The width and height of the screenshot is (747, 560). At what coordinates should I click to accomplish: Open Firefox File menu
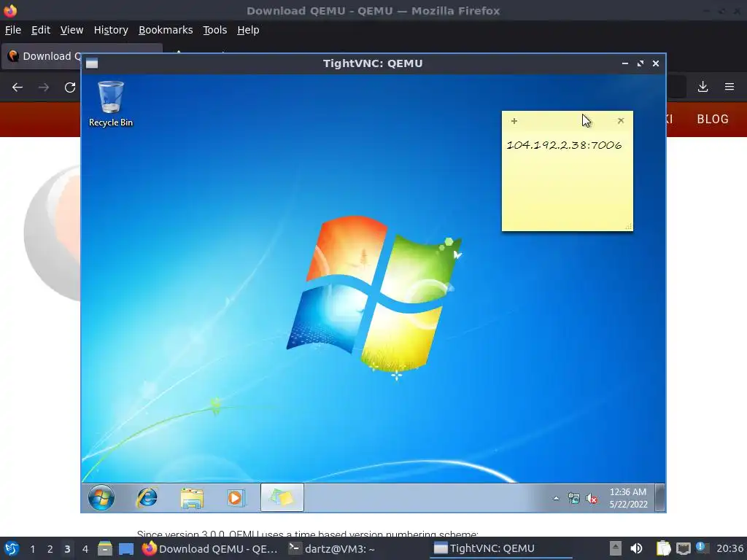13,30
